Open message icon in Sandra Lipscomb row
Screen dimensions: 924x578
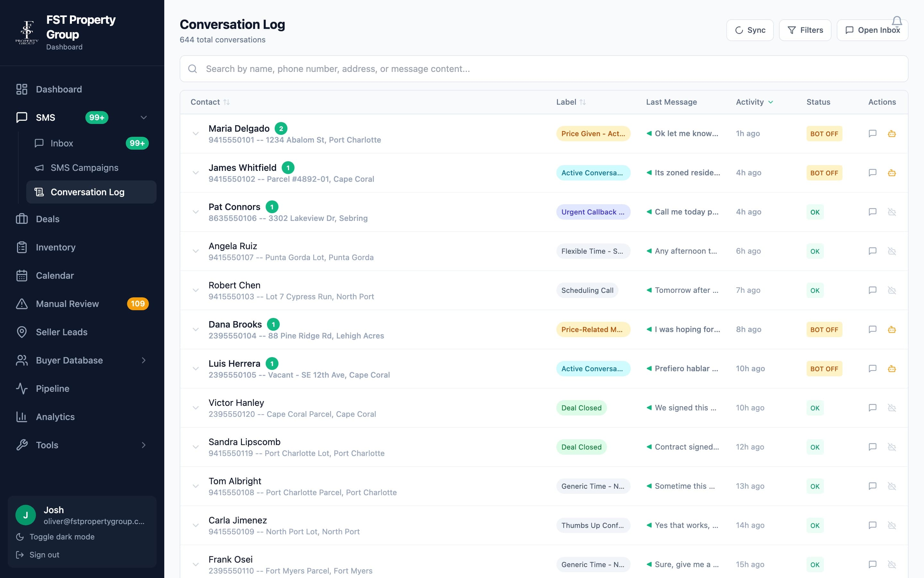pos(872,447)
